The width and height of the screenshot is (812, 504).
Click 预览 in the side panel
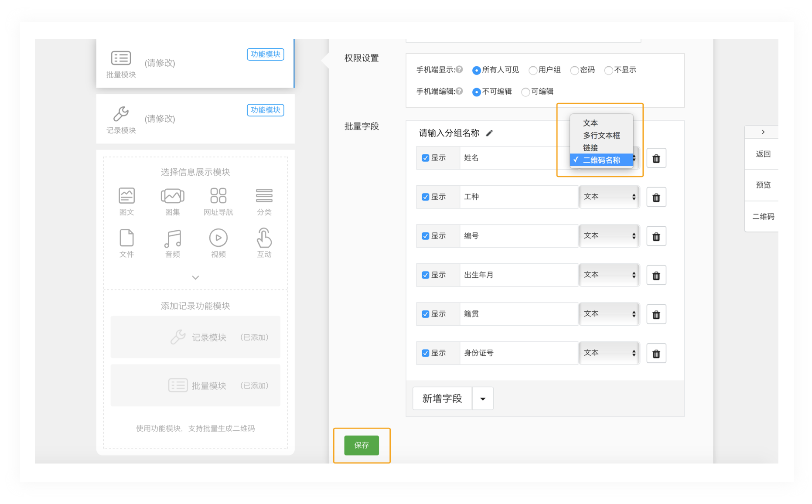point(763,185)
